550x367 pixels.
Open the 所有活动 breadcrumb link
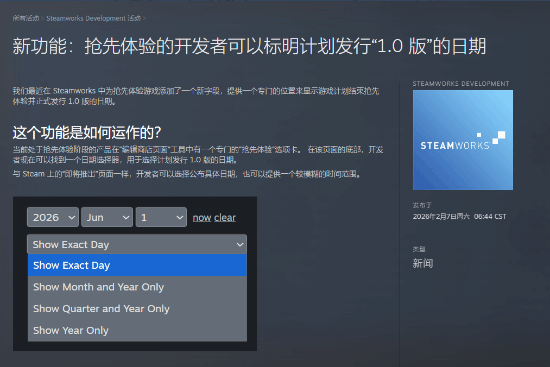click(x=26, y=18)
